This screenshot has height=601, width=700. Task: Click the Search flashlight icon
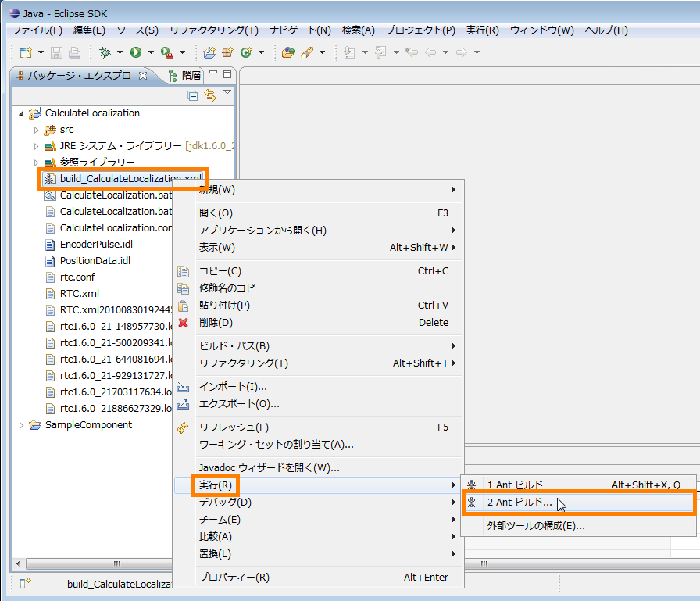(307, 52)
